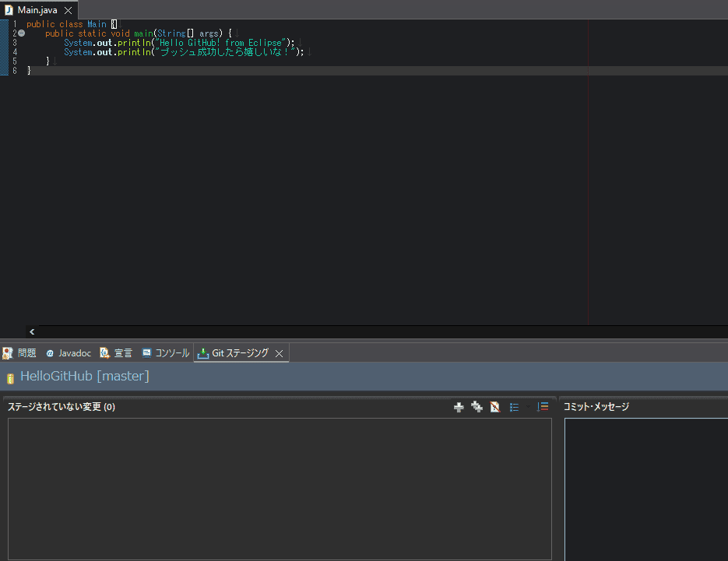
Task: Click the add selected files to index icon
Action: coord(459,407)
